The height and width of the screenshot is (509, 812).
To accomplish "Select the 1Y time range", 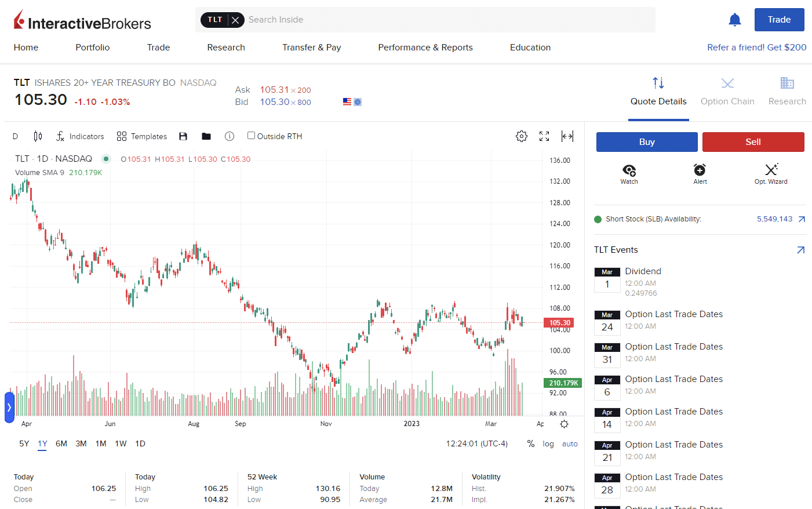I will coord(42,444).
